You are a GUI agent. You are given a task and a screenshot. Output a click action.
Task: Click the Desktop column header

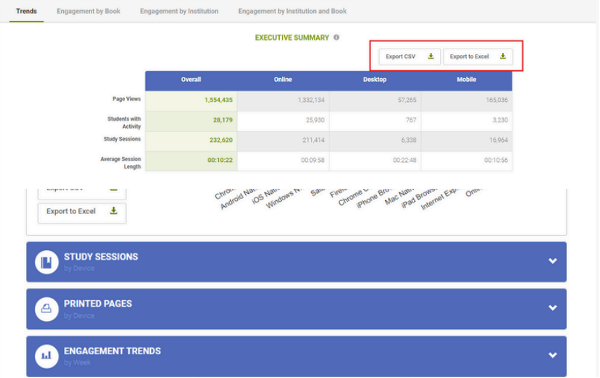point(375,80)
